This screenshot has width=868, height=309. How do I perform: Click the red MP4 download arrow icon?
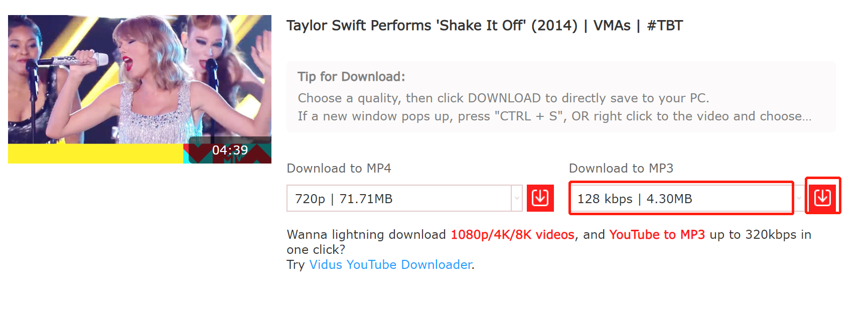pyautogui.click(x=540, y=198)
